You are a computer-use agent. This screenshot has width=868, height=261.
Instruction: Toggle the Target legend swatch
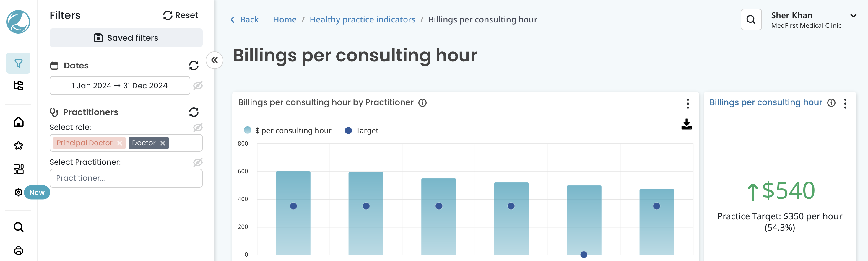tap(348, 130)
